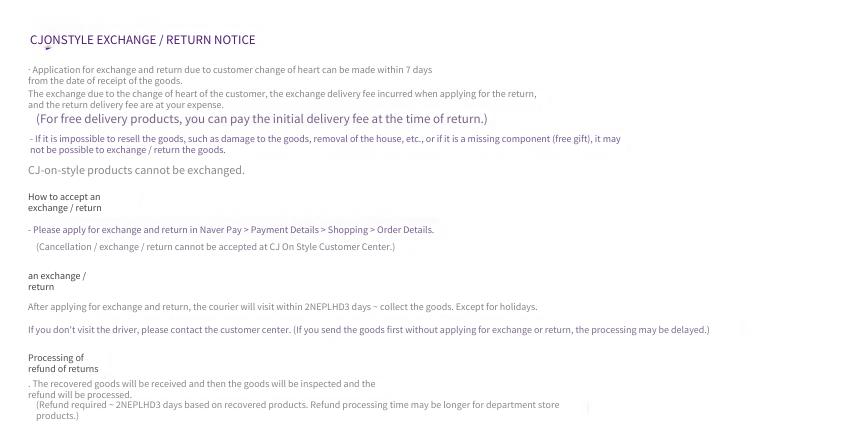This screenshot has width=855, height=448.
Task: Click the courier will visit sentence
Action: [x=282, y=307]
